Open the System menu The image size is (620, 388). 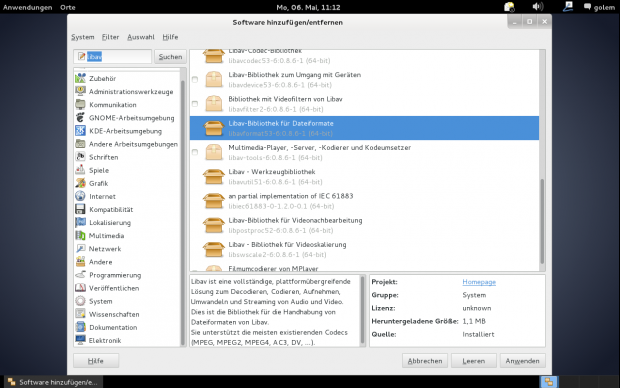coord(83,37)
